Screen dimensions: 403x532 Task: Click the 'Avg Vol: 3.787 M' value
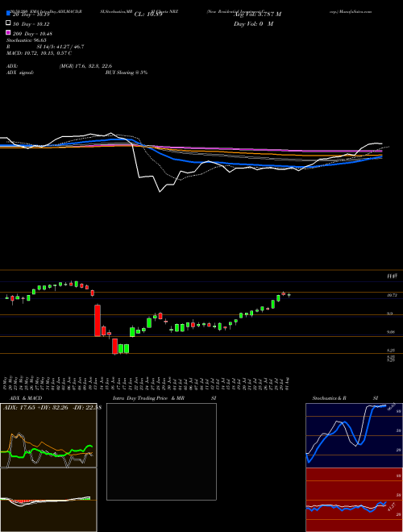pyautogui.click(x=257, y=15)
